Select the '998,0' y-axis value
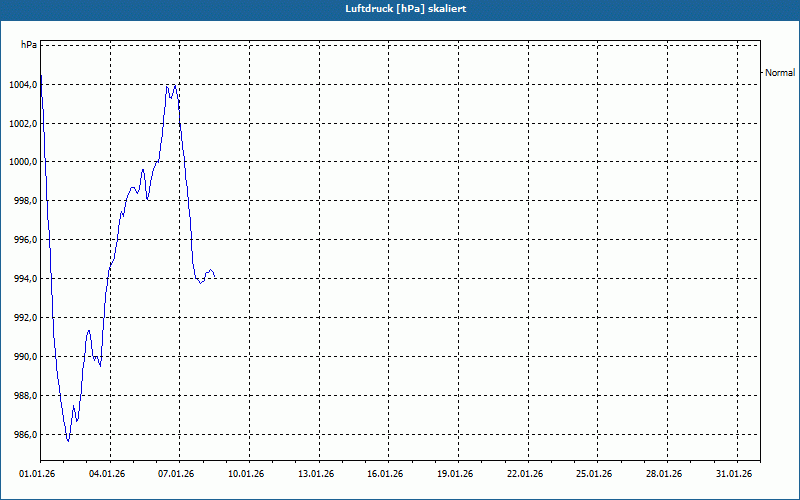This screenshot has height=500, width=800. [25, 201]
